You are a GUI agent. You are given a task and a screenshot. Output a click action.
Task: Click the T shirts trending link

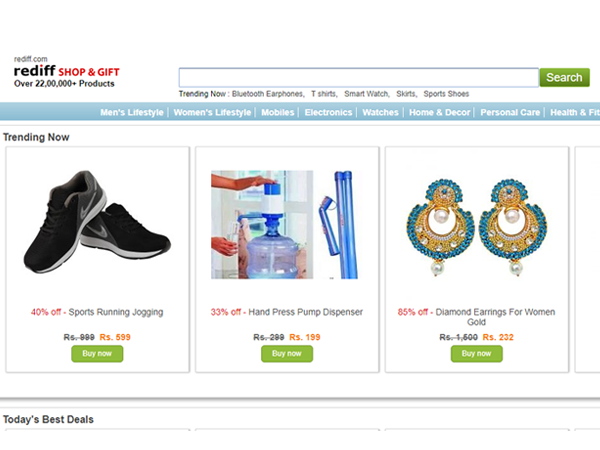click(x=324, y=94)
